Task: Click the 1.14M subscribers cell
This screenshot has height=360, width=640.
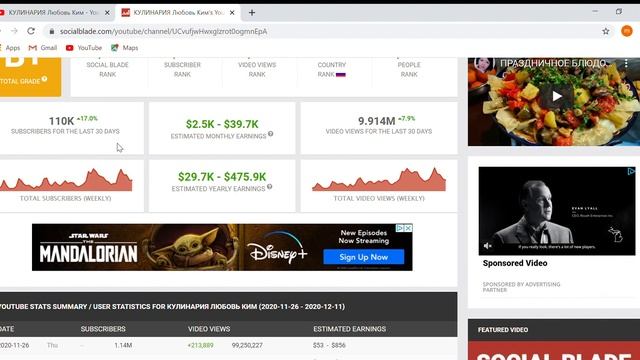Action: click(x=123, y=345)
